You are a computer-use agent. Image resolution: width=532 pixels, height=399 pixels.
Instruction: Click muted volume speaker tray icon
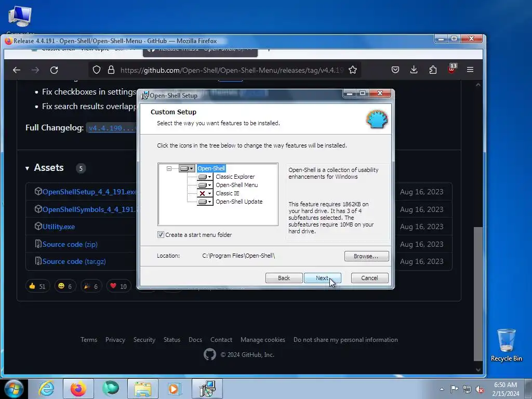click(x=480, y=389)
